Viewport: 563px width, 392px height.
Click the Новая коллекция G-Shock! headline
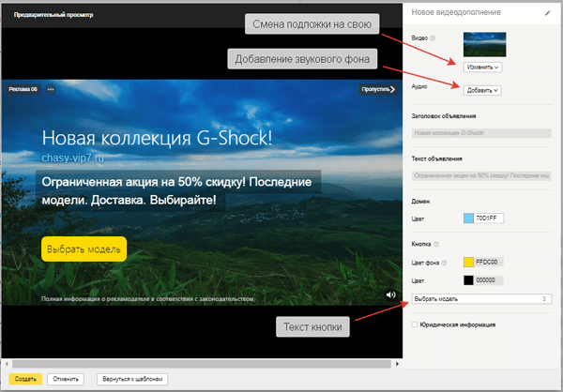[157, 138]
